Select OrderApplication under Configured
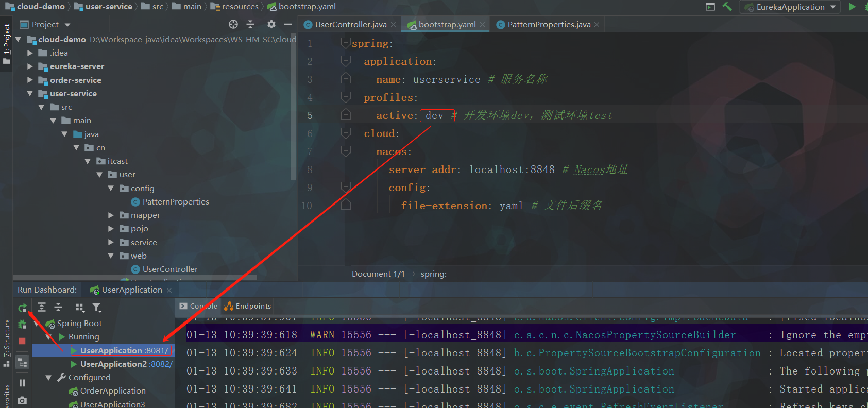This screenshot has height=408, width=868. pos(113,390)
